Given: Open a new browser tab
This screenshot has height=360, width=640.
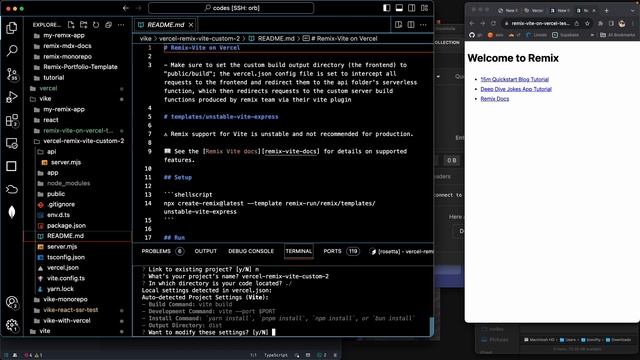Looking at the screenshot, I should pos(607,11).
